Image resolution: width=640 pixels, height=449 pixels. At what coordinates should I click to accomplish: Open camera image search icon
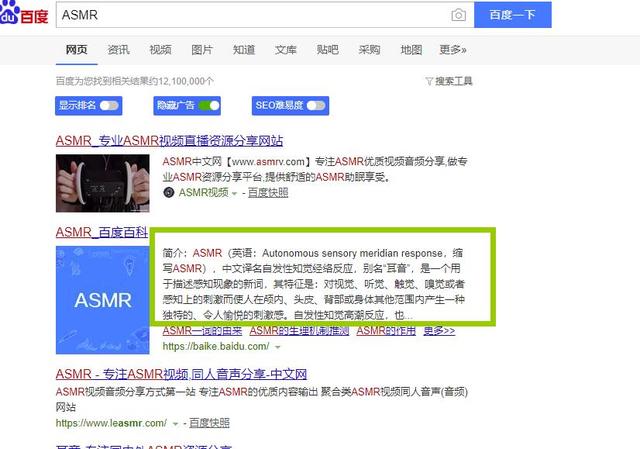pos(458,15)
